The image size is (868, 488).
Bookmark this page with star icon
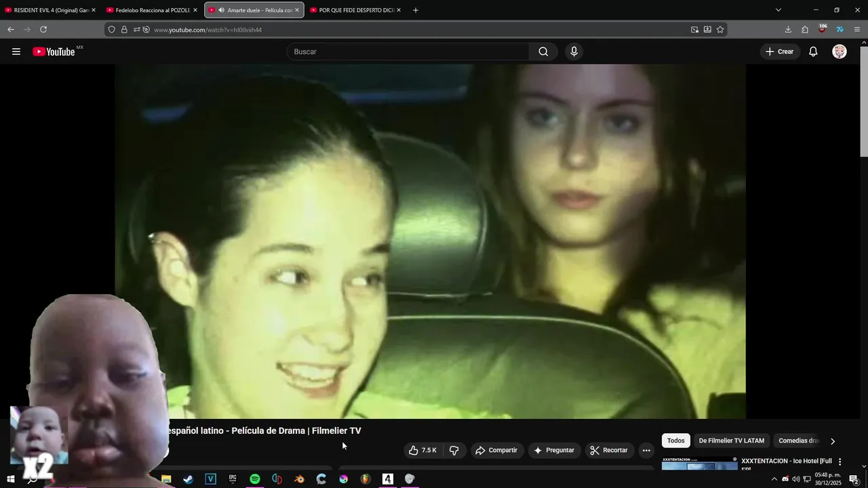click(x=720, y=30)
